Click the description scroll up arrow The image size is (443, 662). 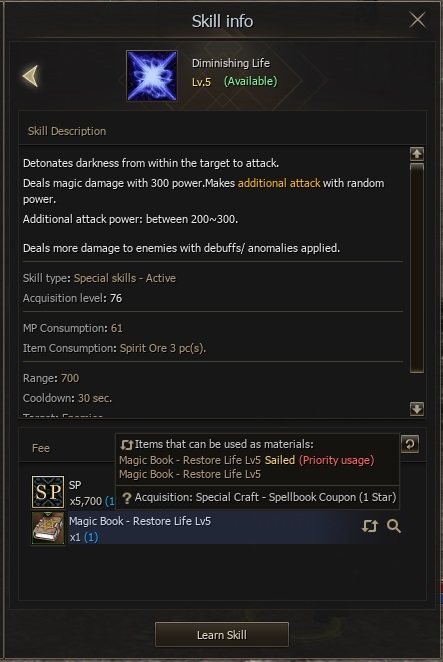click(417, 154)
